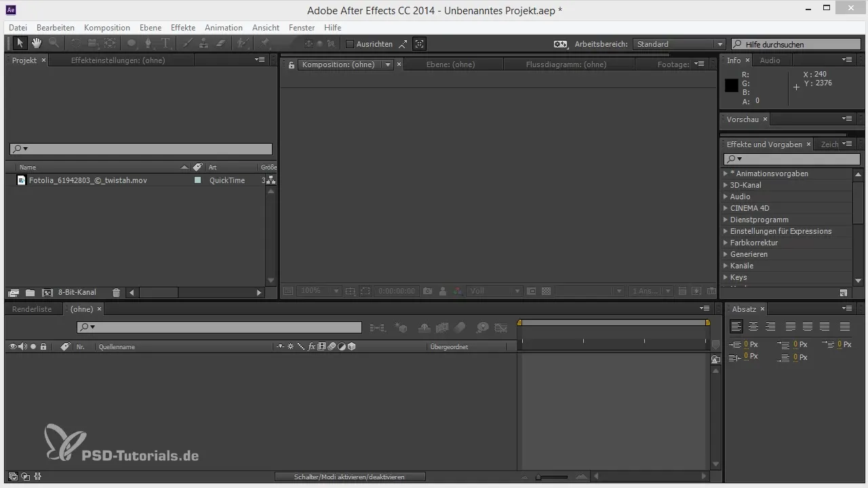
Task: Create a new folder in Projekt panel
Action: (30, 293)
